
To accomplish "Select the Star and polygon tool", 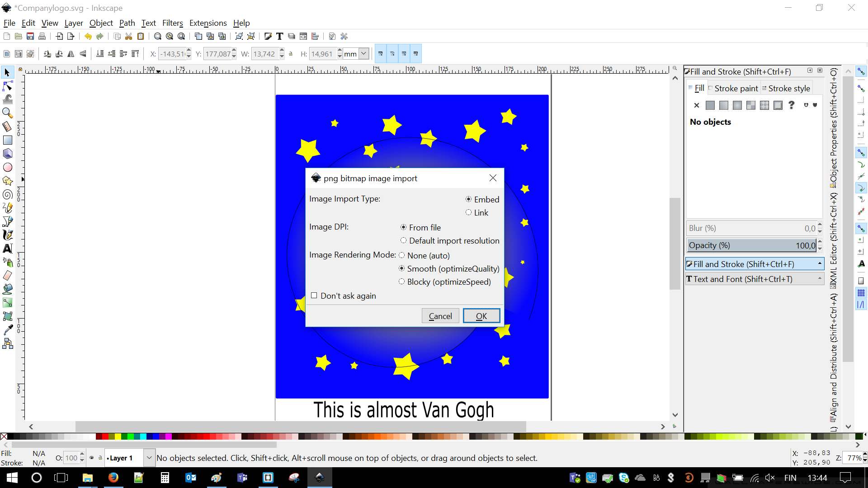I will [x=8, y=181].
